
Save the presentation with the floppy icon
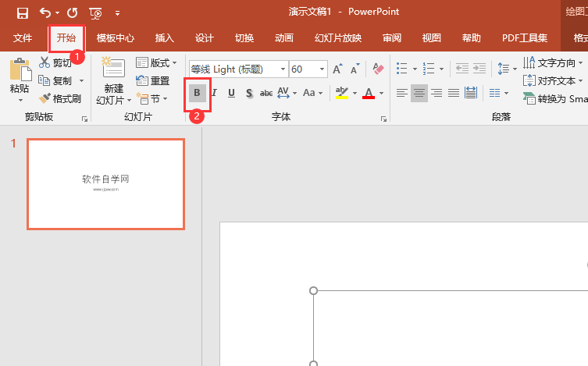pyautogui.click(x=23, y=13)
